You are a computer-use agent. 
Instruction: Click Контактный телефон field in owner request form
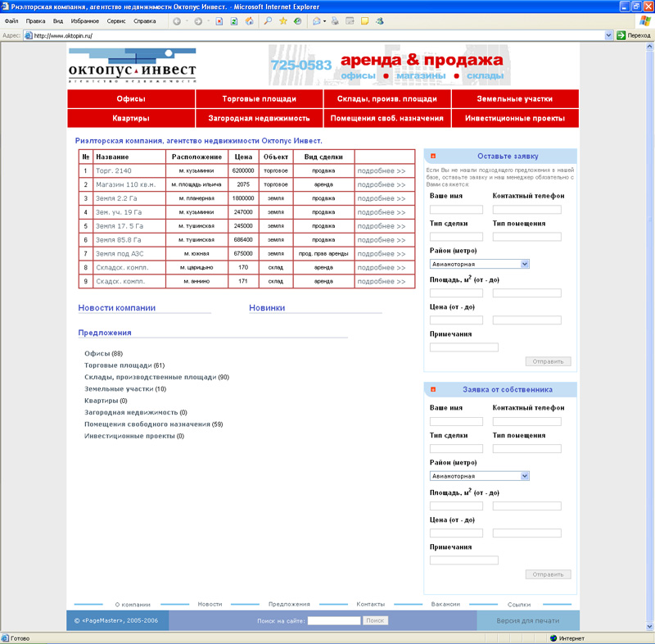tap(526, 421)
